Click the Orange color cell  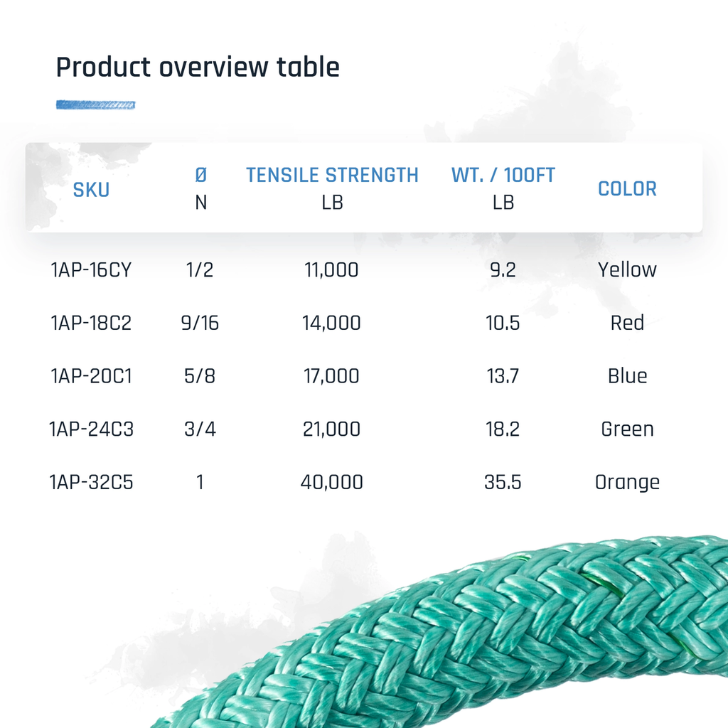click(x=627, y=483)
